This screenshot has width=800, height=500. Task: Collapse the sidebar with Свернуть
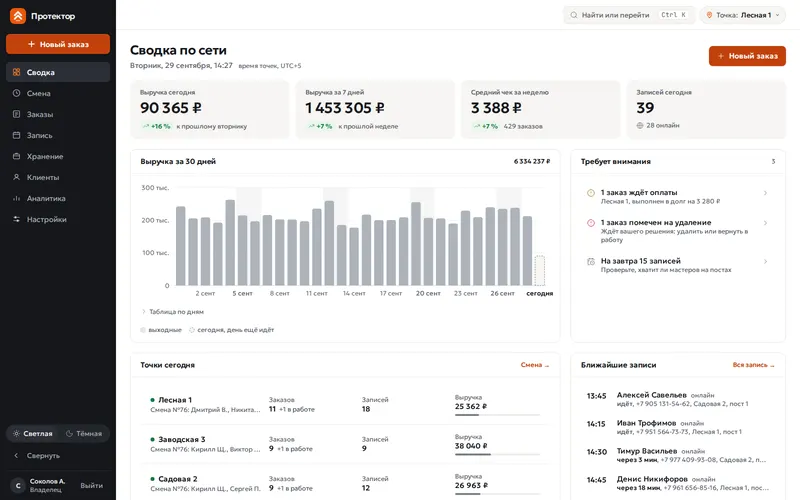pyautogui.click(x=58, y=455)
